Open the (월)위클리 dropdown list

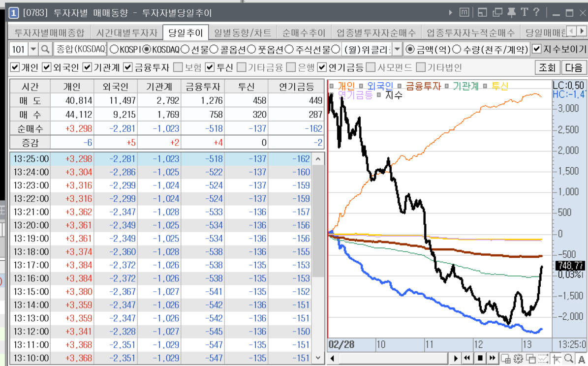397,49
